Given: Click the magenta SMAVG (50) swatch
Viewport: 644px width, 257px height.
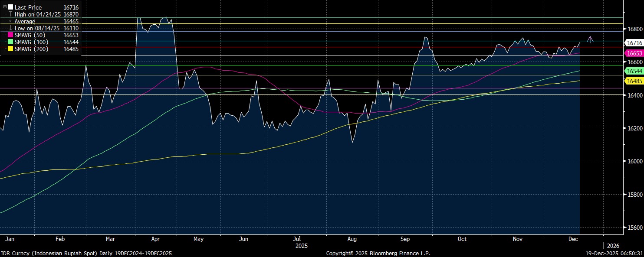Looking at the screenshot, I should coord(10,35).
